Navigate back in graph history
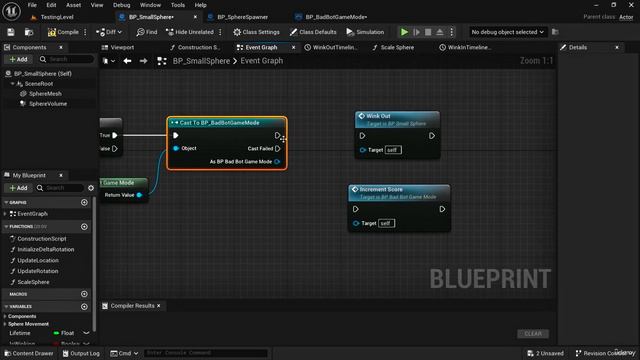Viewport: 640px width, 360px height. [127, 61]
